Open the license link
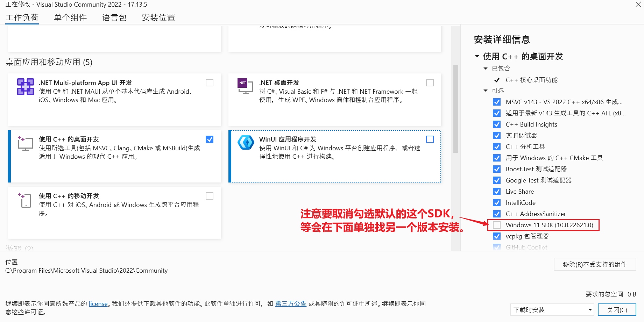Image resolution: width=644 pixels, height=322 pixels. [98, 304]
